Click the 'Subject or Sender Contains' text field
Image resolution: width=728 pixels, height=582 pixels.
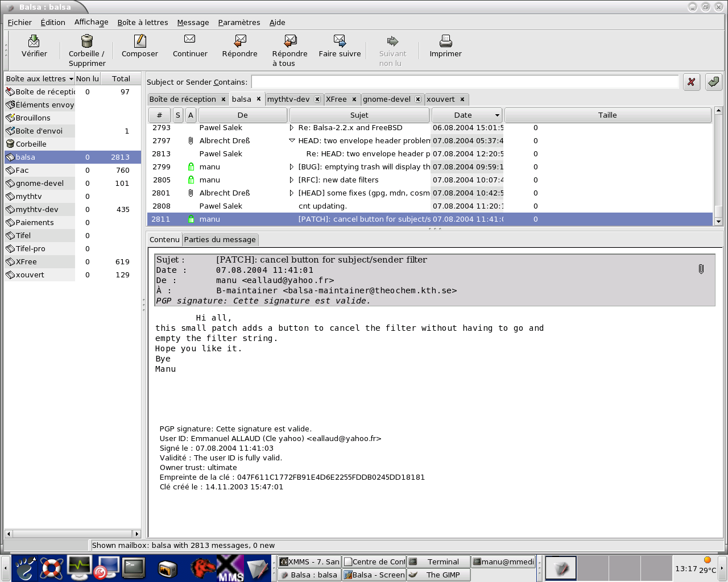point(465,82)
